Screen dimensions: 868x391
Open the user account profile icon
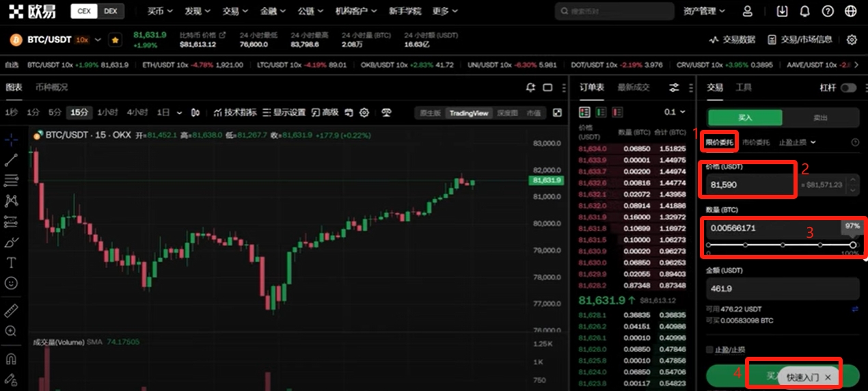click(747, 12)
